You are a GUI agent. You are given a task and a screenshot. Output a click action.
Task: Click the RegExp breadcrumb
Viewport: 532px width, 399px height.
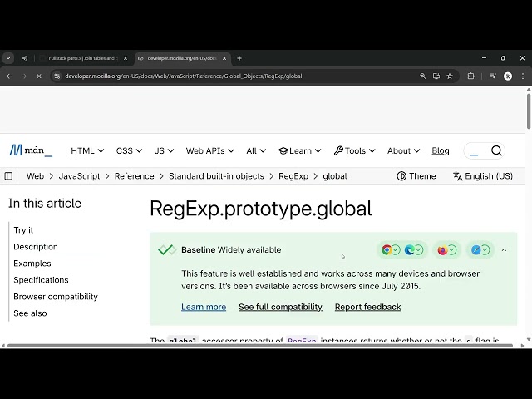tap(293, 175)
